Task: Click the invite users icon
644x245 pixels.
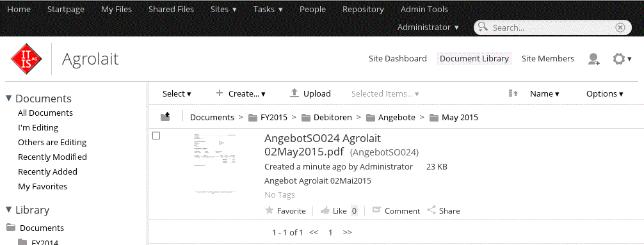Action: pyautogui.click(x=593, y=59)
